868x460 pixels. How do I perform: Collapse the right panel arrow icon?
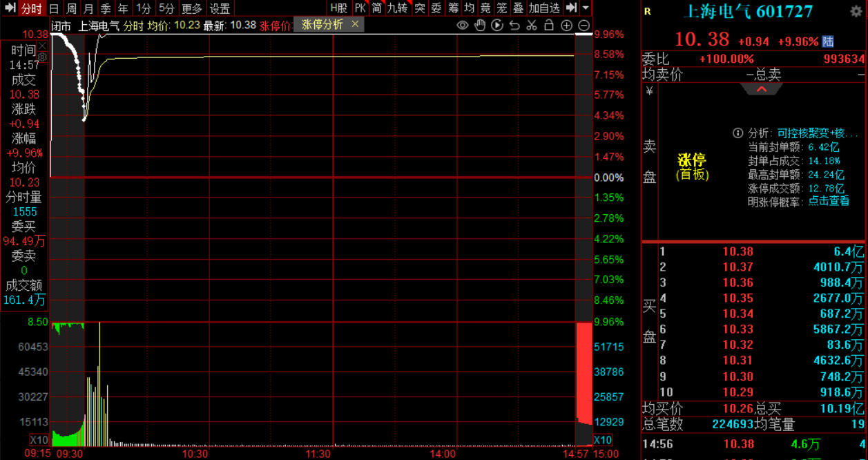coord(571,8)
